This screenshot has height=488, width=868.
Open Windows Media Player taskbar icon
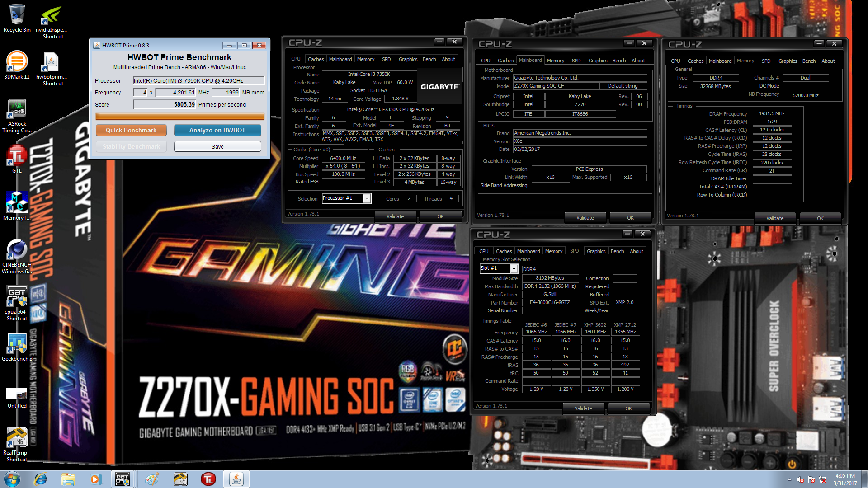coord(95,479)
